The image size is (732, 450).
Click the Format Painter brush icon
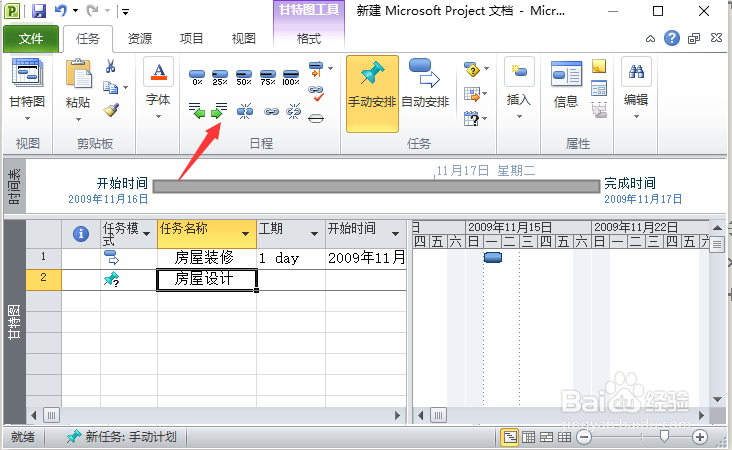click(x=111, y=110)
